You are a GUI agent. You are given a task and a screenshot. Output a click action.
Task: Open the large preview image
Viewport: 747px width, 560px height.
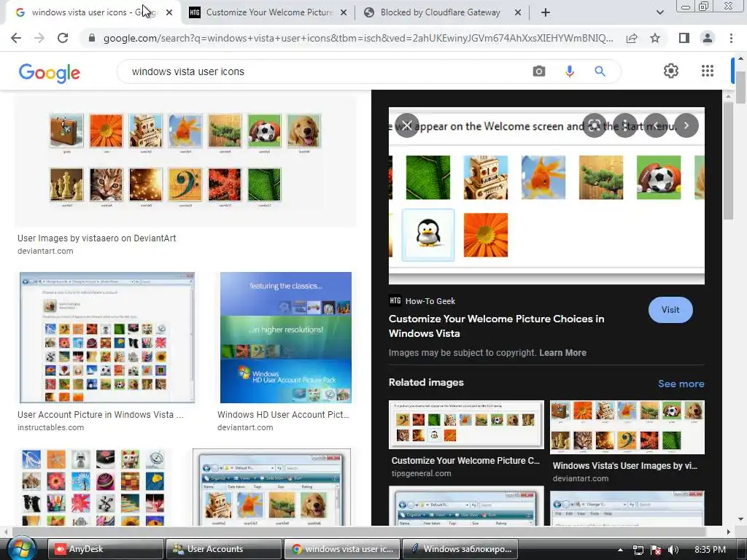point(546,195)
